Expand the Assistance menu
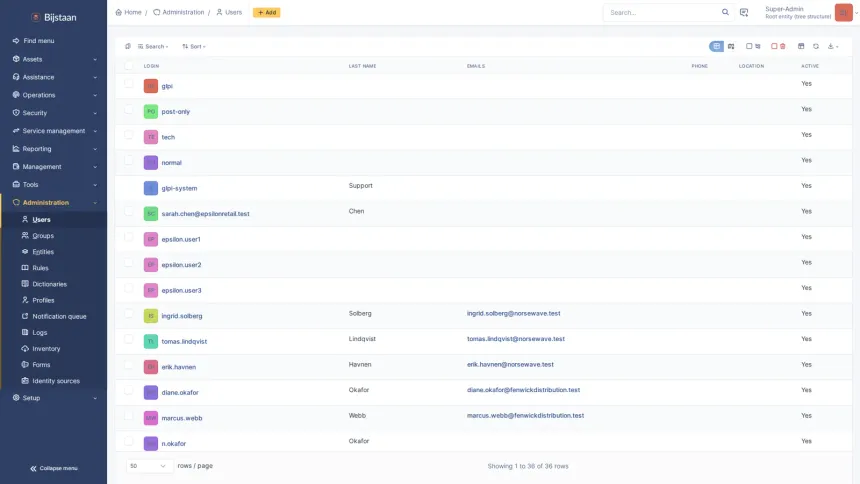Image resolution: width=860 pixels, height=484 pixels. (54, 77)
